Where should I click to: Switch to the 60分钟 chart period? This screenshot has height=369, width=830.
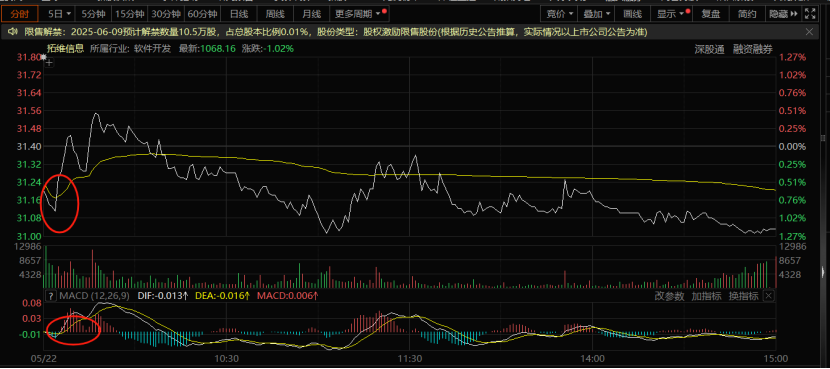coord(202,14)
